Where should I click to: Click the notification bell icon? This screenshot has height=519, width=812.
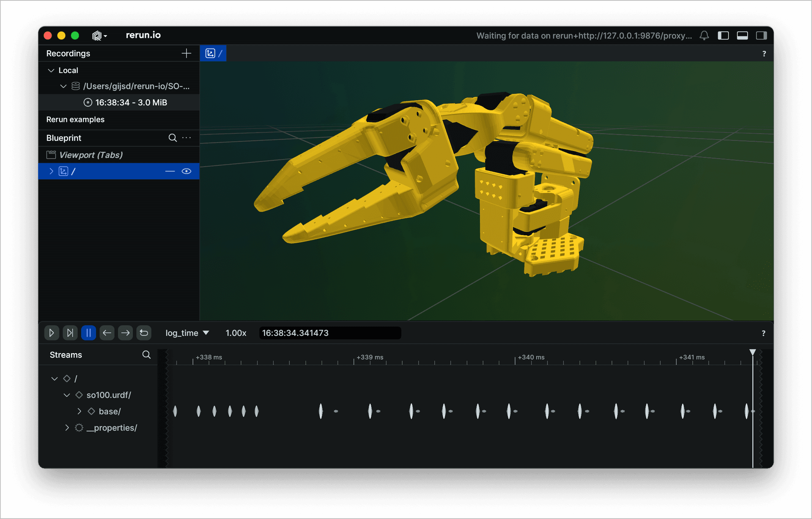(704, 36)
